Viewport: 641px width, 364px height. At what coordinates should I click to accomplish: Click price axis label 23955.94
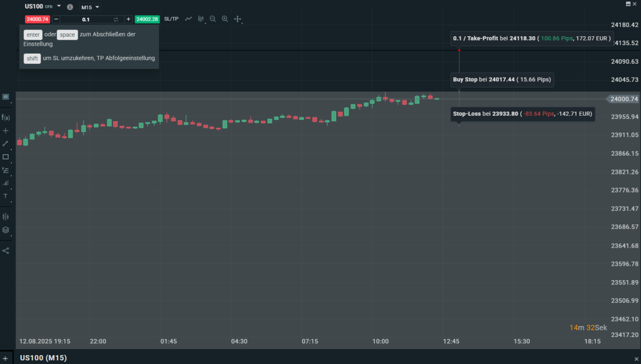pyautogui.click(x=625, y=117)
